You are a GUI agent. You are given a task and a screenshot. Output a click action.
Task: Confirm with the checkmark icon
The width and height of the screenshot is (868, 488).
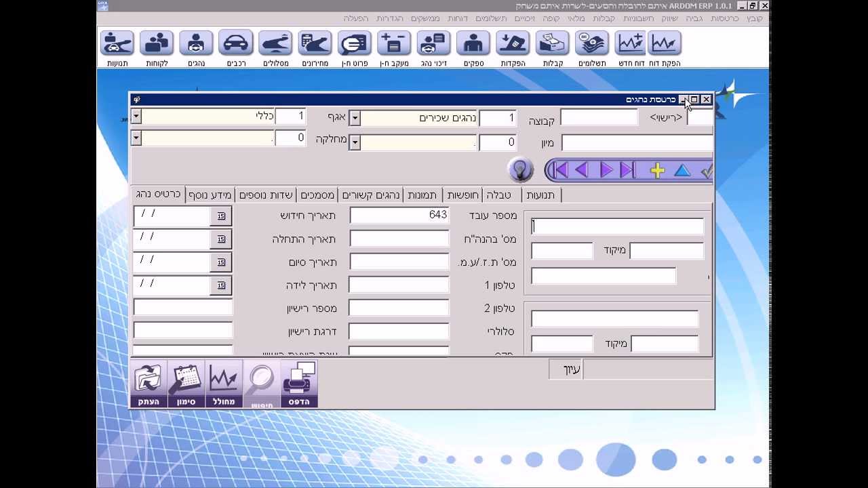(x=707, y=171)
